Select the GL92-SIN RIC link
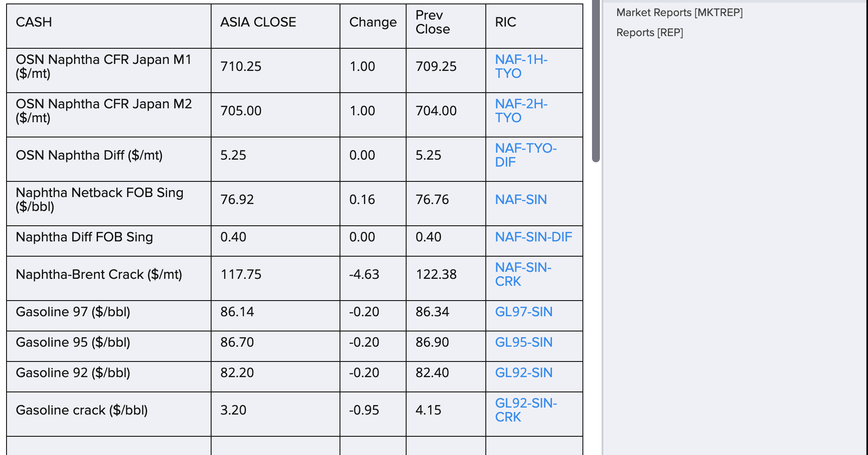Screen dimensions: 868x455 pyautogui.click(x=524, y=372)
